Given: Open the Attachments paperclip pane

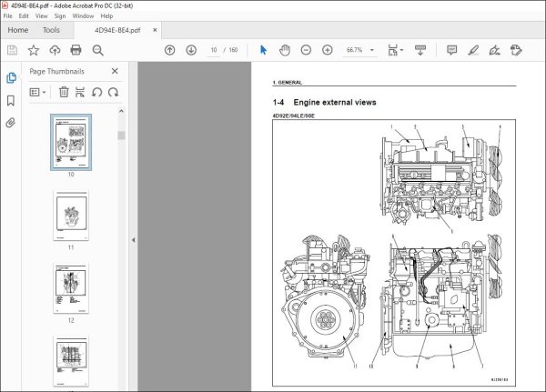Looking at the screenshot, I should 11,123.
